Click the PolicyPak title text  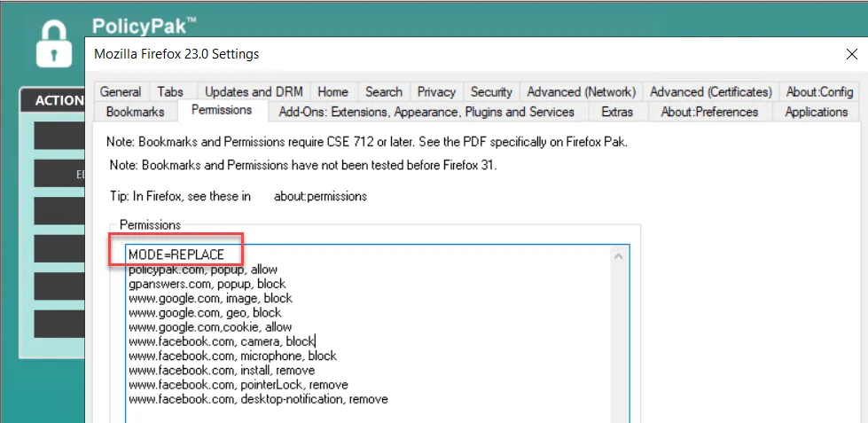(x=144, y=26)
